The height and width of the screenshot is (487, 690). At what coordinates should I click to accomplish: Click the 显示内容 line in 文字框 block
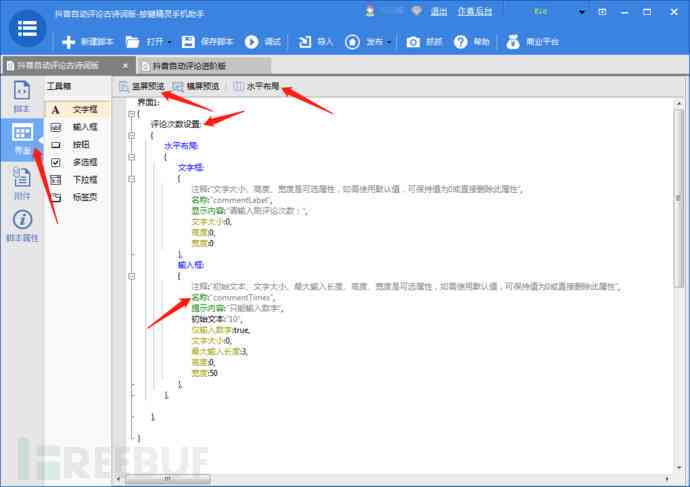[250, 211]
